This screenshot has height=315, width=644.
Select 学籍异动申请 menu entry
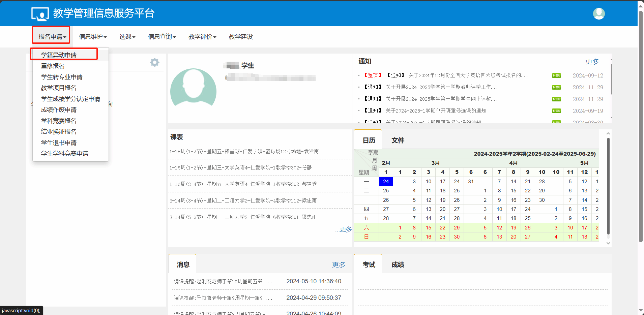point(59,55)
